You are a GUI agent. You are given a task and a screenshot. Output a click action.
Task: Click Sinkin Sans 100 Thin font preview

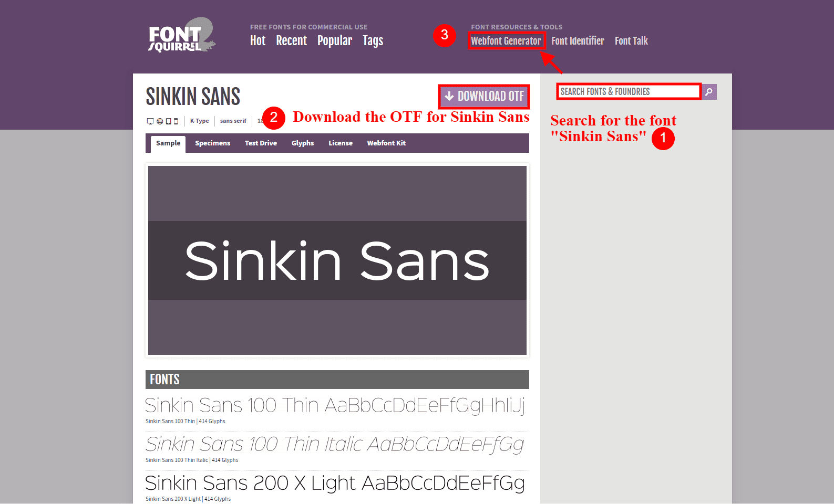coord(335,405)
